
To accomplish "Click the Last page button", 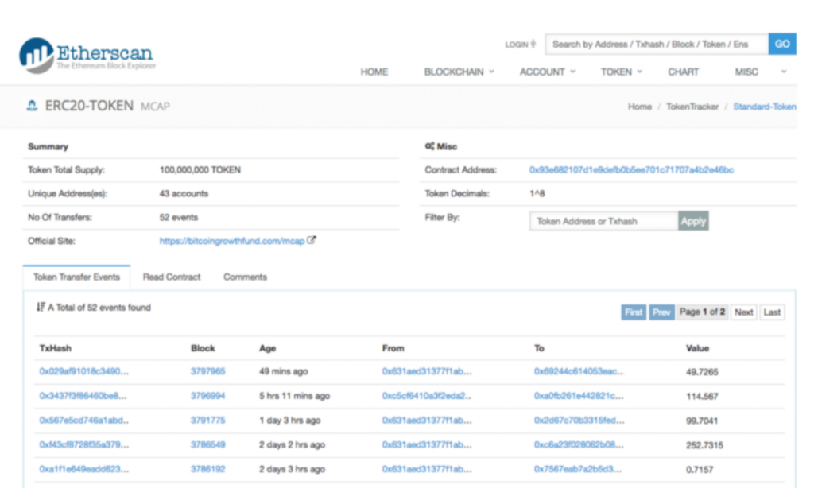I will coord(772,312).
